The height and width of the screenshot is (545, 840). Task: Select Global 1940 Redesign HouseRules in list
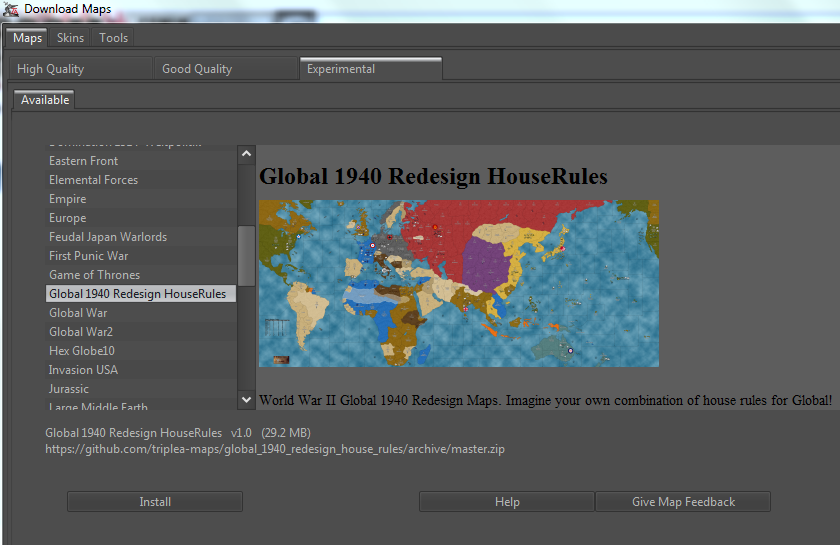pyautogui.click(x=140, y=294)
